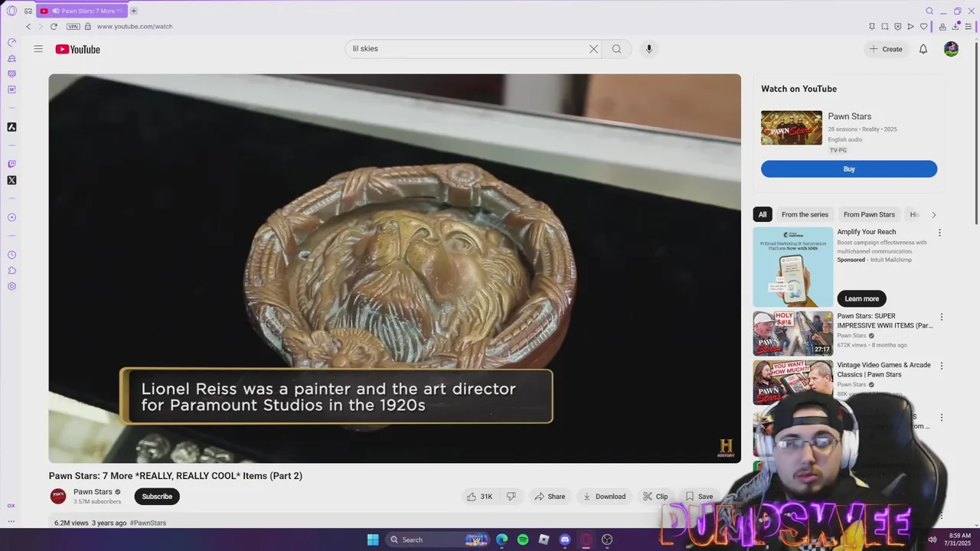Go to the YouTube home logo
This screenshot has height=551, width=980.
[77, 49]
